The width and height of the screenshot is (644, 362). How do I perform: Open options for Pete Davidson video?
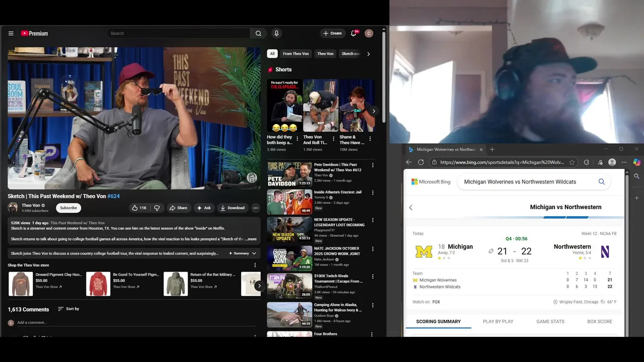(373, 165)
